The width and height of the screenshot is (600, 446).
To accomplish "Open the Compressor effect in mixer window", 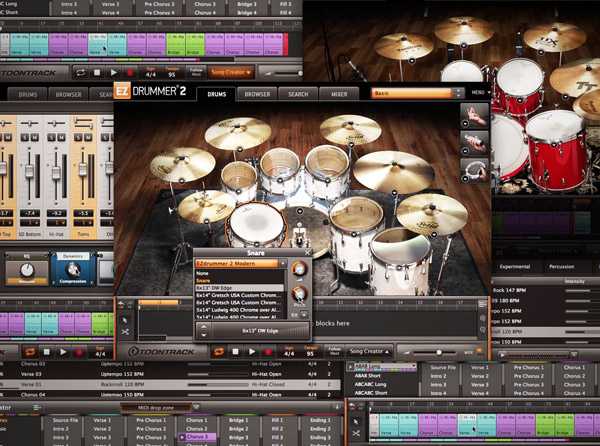I will pyautogui.click(x=72, y=270).
